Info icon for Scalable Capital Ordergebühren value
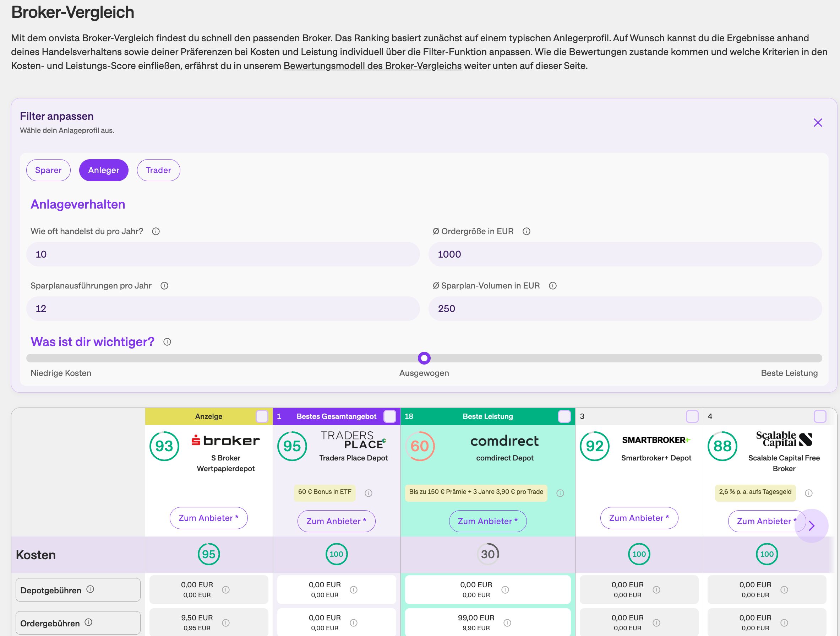This screenshot has width=840, height=636. [x=784, y=623]
